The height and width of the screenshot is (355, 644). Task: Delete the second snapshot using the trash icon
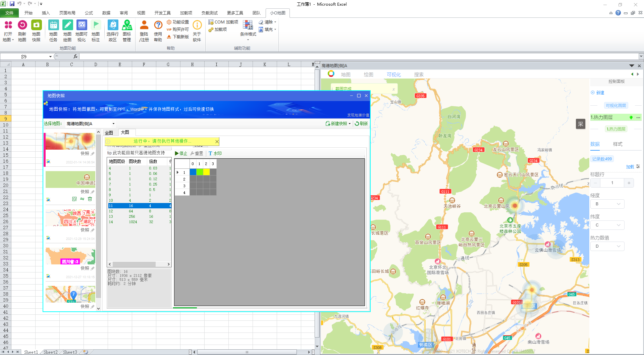(90, 199)
